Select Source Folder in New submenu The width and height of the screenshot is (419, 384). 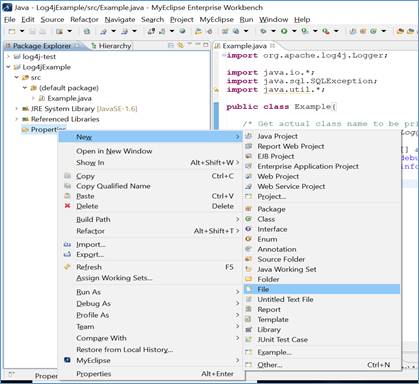tap(322, 259)
